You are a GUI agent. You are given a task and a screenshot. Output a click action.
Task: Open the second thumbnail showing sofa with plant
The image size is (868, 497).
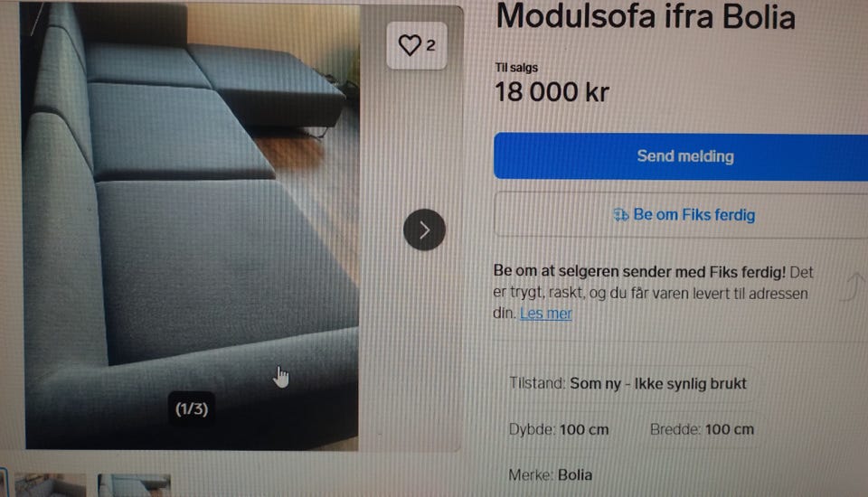point(51,485)
